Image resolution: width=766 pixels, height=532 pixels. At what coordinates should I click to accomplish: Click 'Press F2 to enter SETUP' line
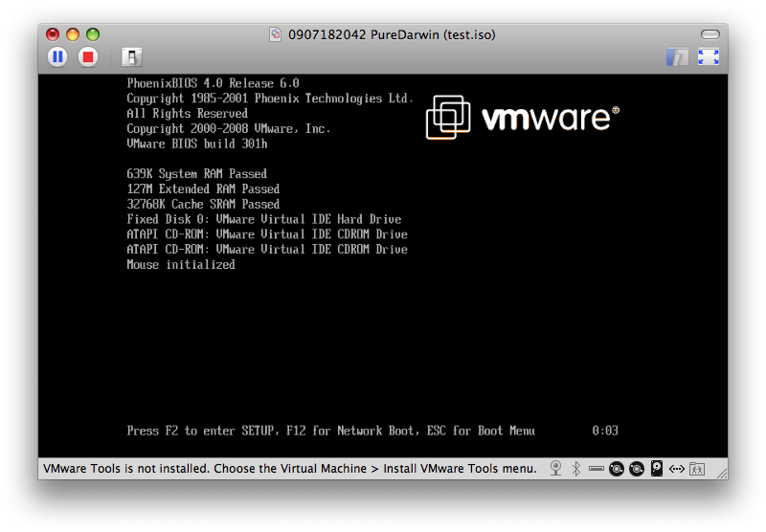(330, 431)
